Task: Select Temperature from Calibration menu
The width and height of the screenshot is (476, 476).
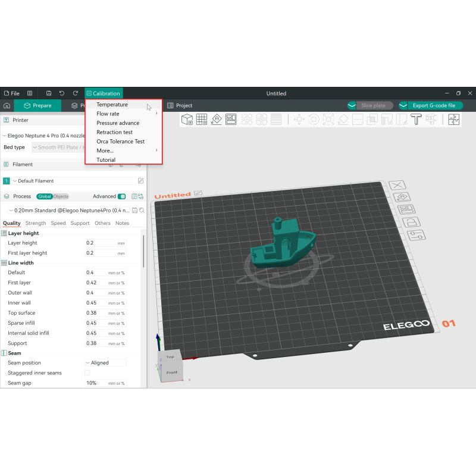Action: 112,105
